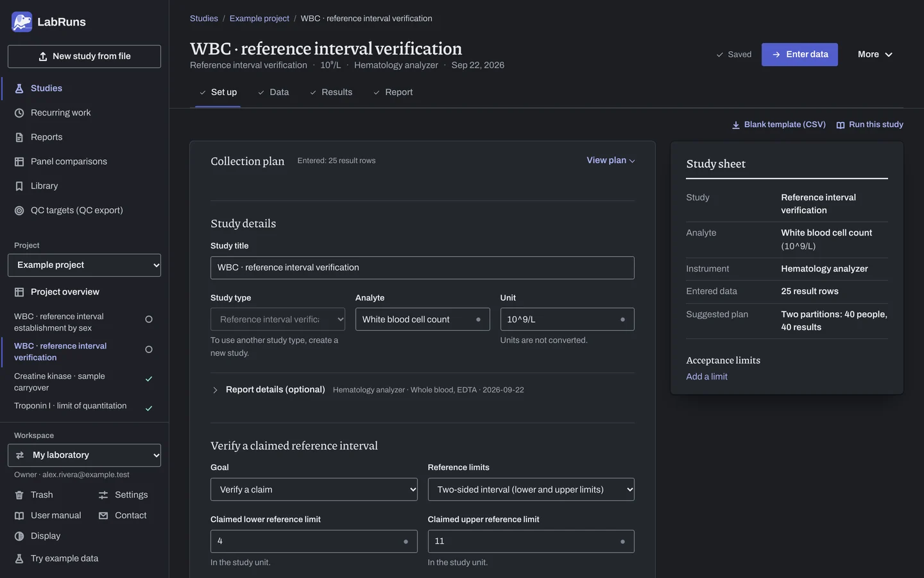Click the Panel comparisons table icon
This screenshot has width=924, height=578.
[x=19, y=162]
